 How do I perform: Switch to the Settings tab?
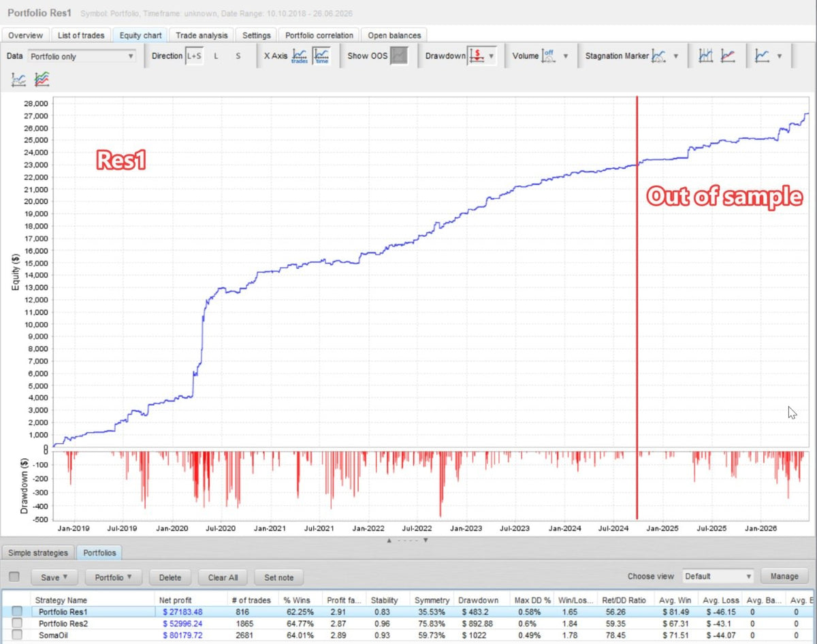click(x=257, y=35)
